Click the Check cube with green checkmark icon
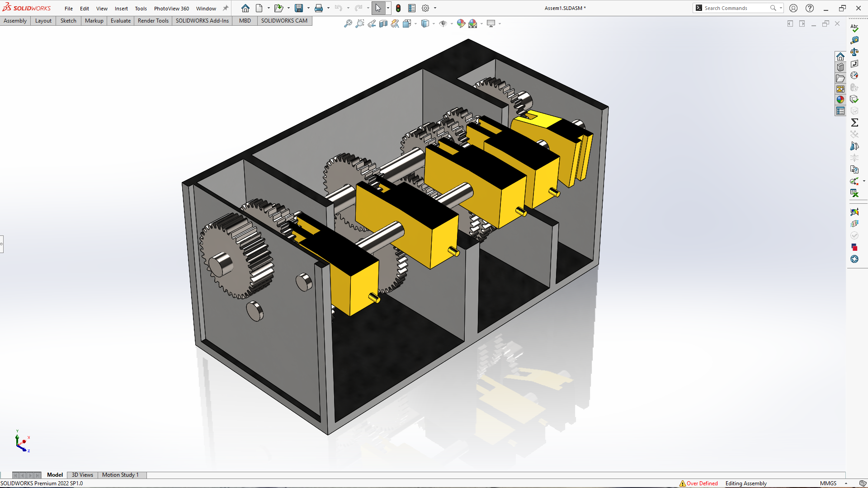The width and height of the screenshot is (868, 488). [x=854, y=99]
